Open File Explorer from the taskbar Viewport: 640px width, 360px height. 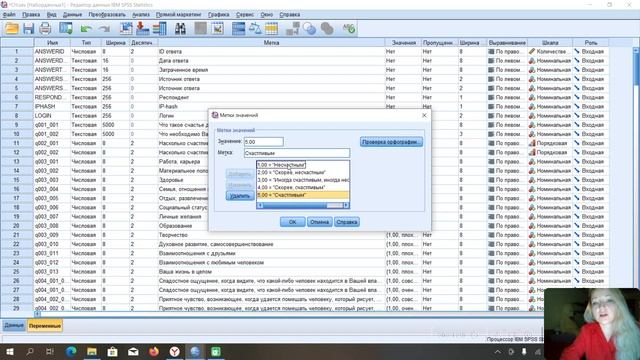point(92,351)
